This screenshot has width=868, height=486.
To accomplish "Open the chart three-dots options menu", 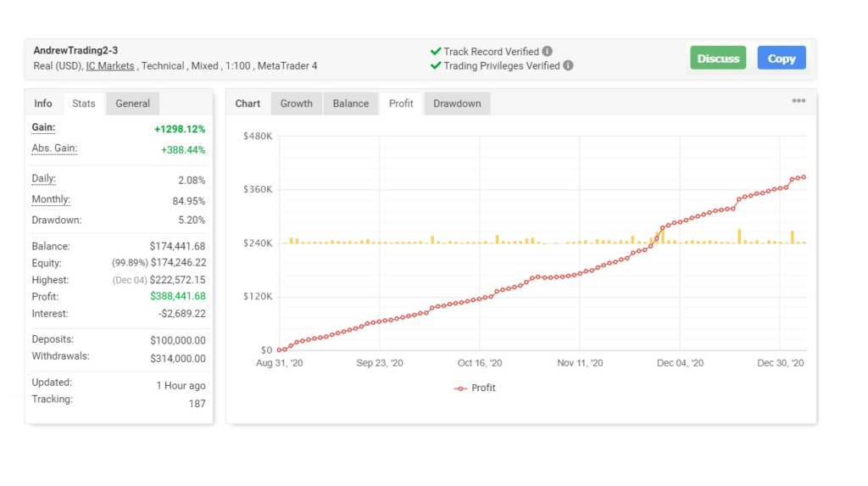I will click(x=798, y=101).
